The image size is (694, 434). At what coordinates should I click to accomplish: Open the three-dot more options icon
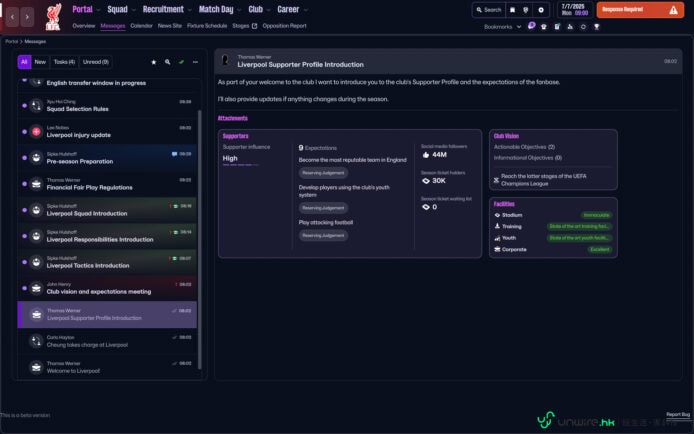click(195, 62)
